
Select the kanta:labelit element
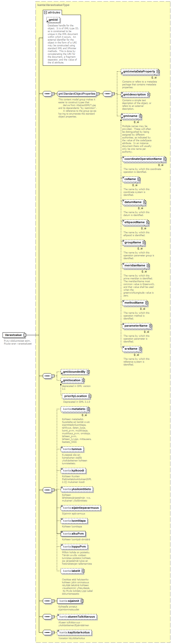(72, 571)
